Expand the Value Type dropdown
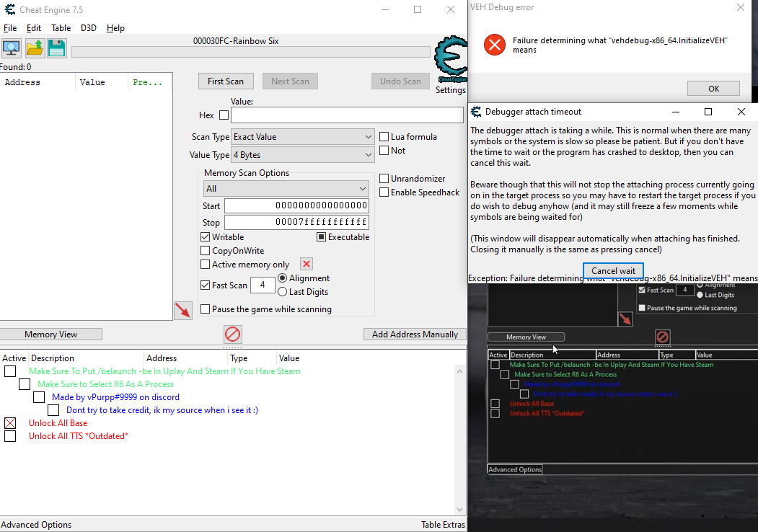 point(303,155)
